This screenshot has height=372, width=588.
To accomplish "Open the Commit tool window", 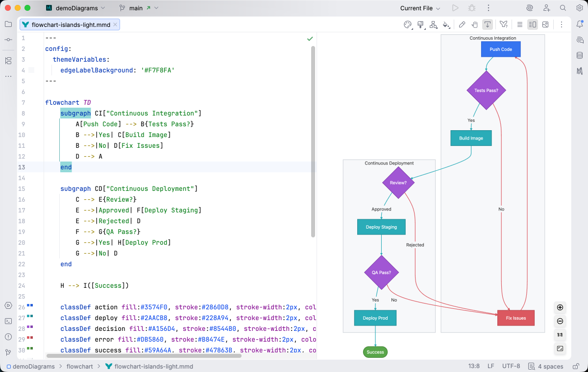I will 8,39.
